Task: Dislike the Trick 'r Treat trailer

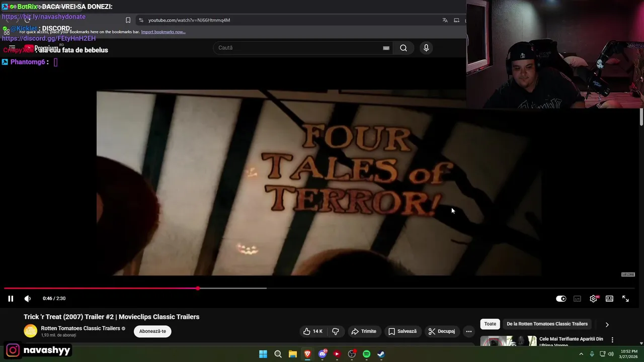Action: (336, 331)
